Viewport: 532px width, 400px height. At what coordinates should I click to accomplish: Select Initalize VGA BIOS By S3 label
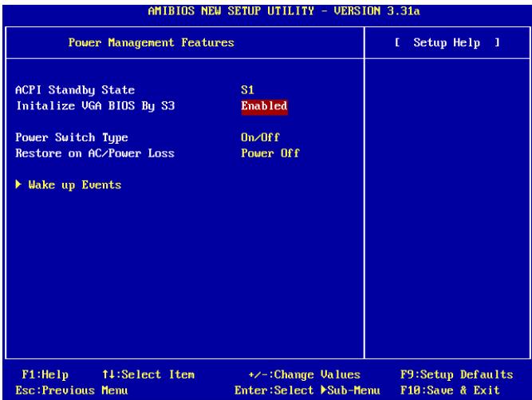tap(96, 106)
